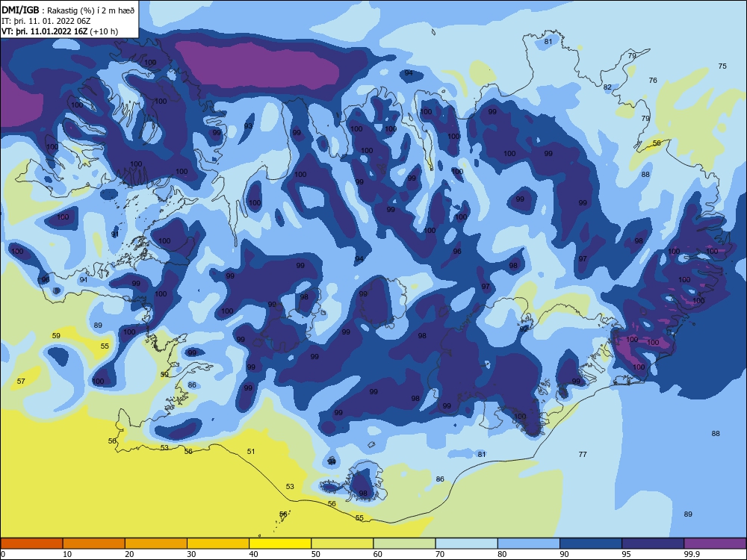The image size is (747, 560).
Task: Click the "DMI/IGB" title text
Action: point(20,10)
